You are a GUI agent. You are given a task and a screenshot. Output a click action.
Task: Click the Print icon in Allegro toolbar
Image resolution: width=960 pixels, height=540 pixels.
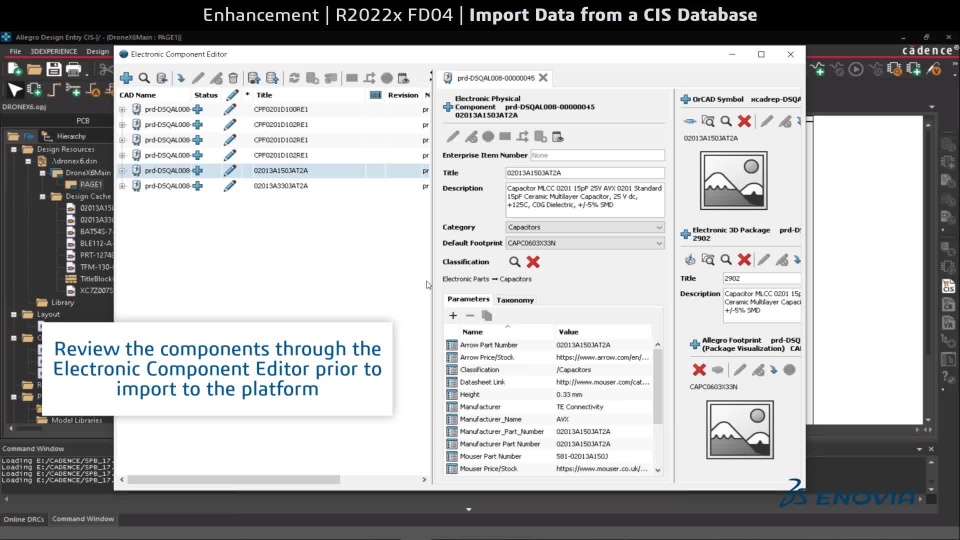tap(73, 69)
